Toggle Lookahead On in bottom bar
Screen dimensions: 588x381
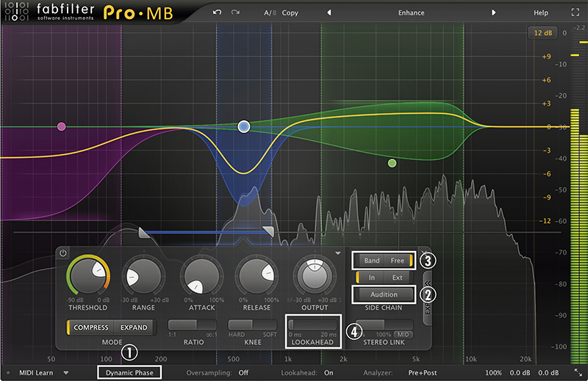[329, 373]
